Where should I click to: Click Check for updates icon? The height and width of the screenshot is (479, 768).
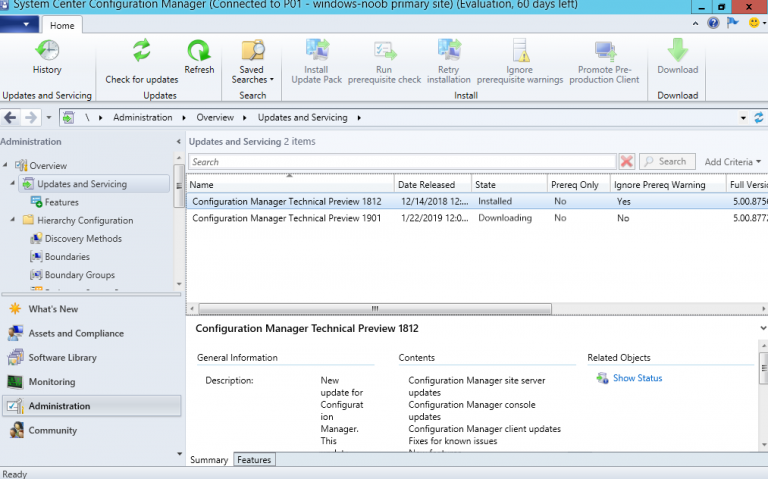point(141,61)
